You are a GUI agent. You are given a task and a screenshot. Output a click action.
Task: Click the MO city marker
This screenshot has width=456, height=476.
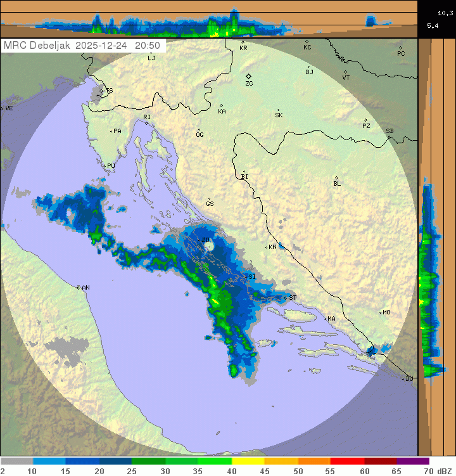(x=381, y=312)
